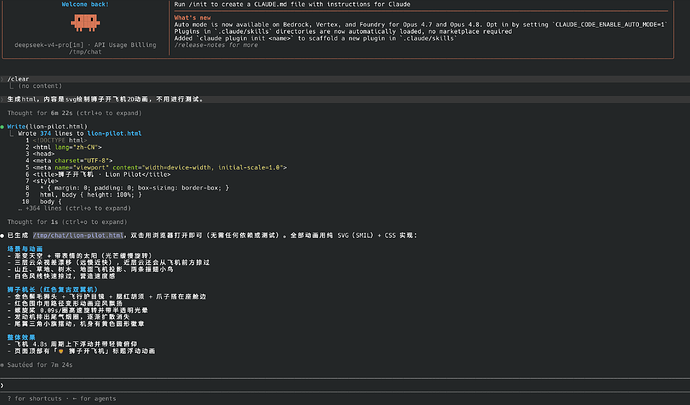Click the spinner icon beside 'Sautéed for 7m 24s'
The width and height of the screenshot is (690, 405).
pyautogui.click(x=2, y=365)
